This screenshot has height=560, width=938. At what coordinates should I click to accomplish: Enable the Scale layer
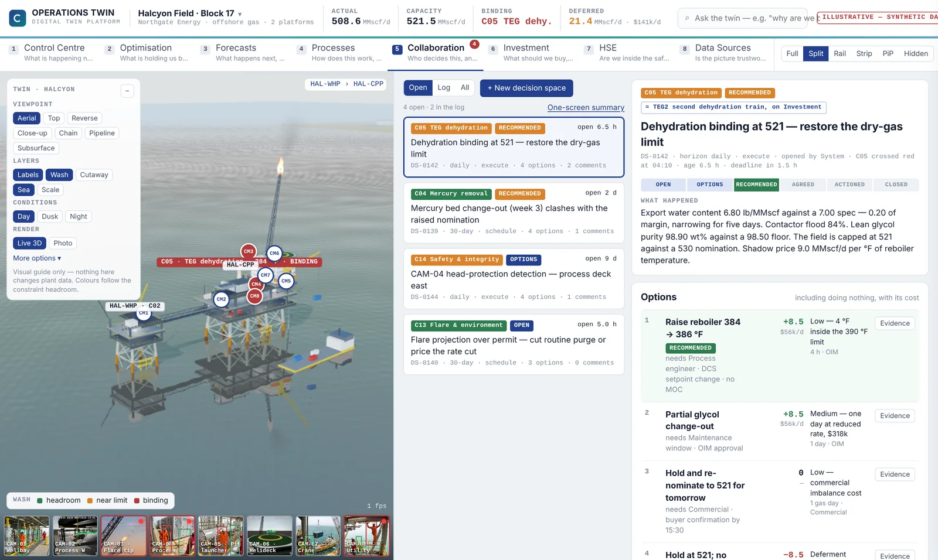point(50,190)
